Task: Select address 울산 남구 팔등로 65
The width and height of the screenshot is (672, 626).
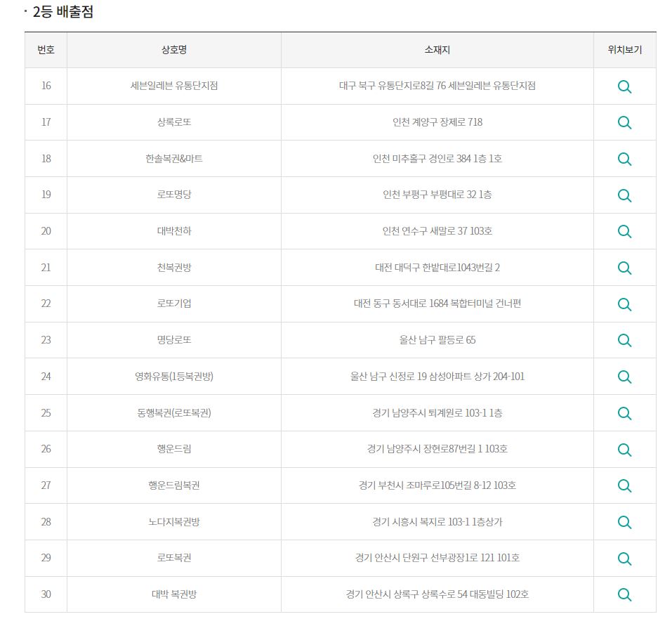Action: coord(437,340)
